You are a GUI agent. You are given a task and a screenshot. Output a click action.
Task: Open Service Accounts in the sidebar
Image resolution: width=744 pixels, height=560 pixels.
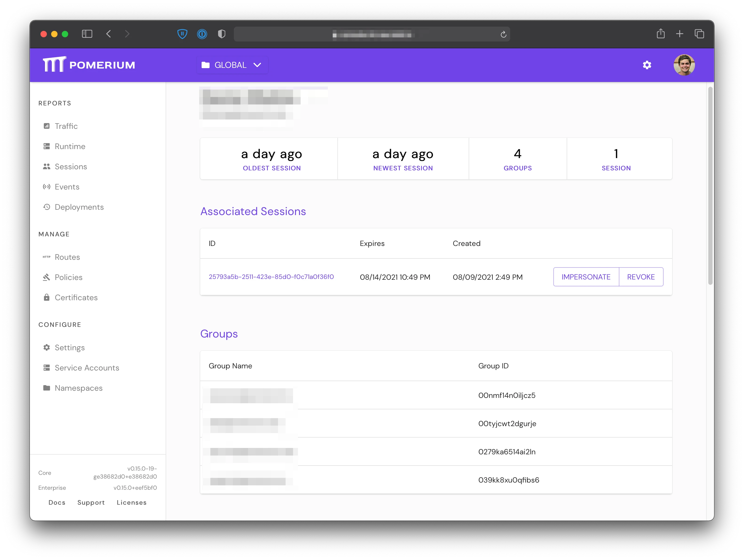coord(87,368)
